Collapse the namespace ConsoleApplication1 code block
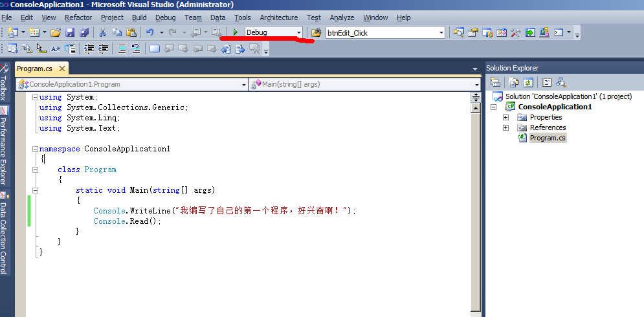The image size is (644, 317). pyautogui.click(x=36, y=149)
